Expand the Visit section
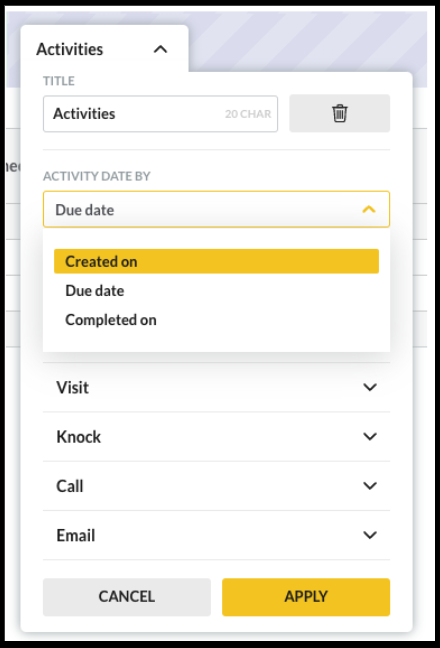Image resolution: width=440 pixels, height=648 pixels. tap(216, 387)
